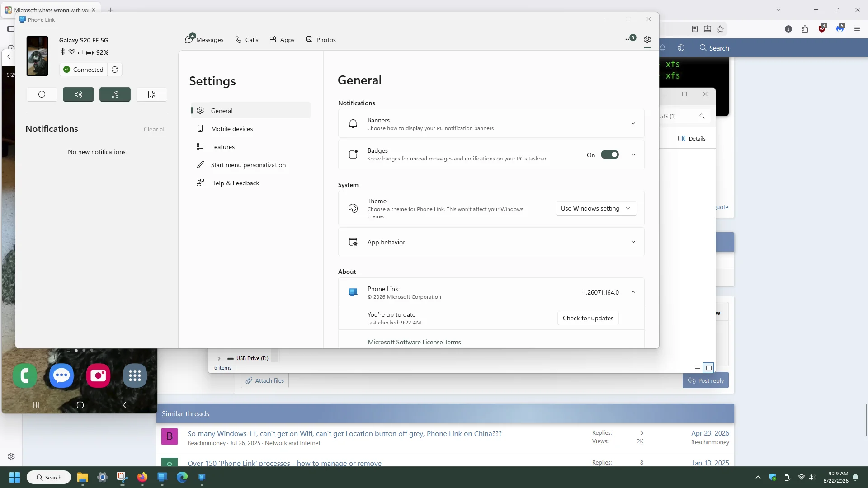The width and height of the screenshot is (868, 488).
Task: Open Mobile devices settings
Action: pyautogui.click(x=250, y=129)
